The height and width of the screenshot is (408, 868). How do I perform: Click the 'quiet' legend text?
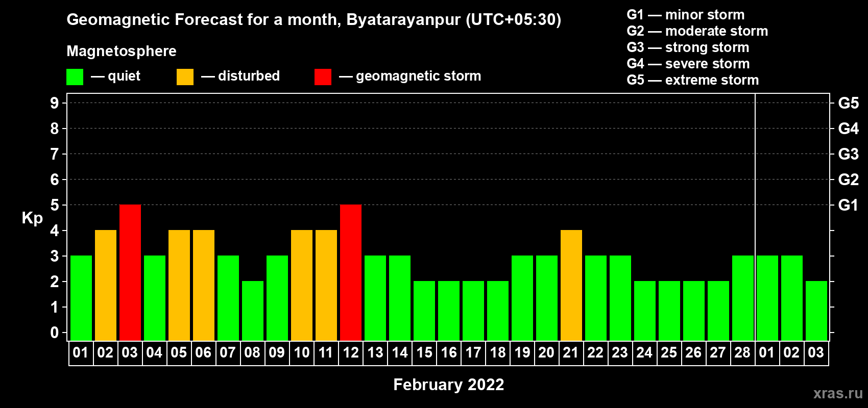click(x=124, y=76)
